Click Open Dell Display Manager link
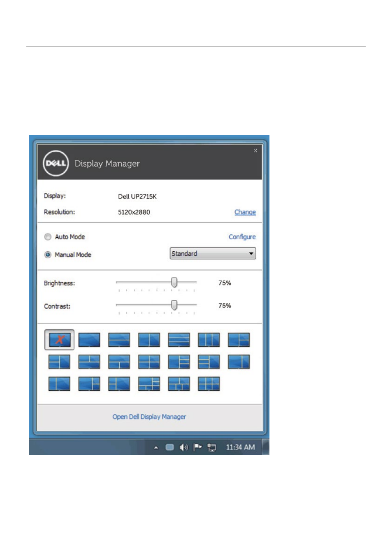The height and width of the screenshot is (556, 392). coord(149,417)
